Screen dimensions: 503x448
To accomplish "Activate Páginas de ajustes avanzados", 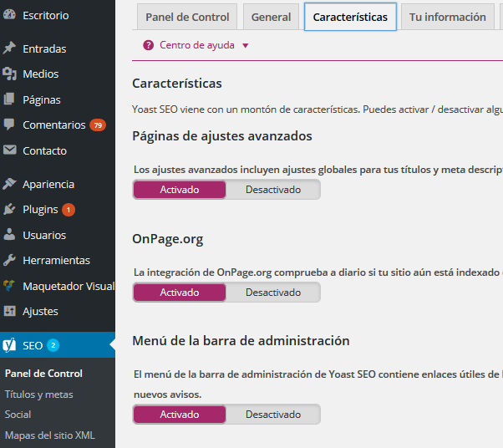I will pyautogui.click(x=180, y=190).
